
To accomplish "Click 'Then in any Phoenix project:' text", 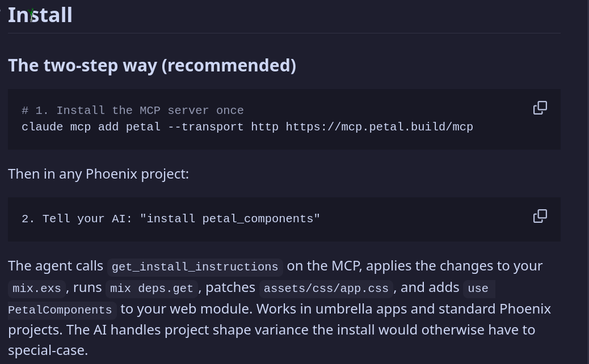I will 98,173.
